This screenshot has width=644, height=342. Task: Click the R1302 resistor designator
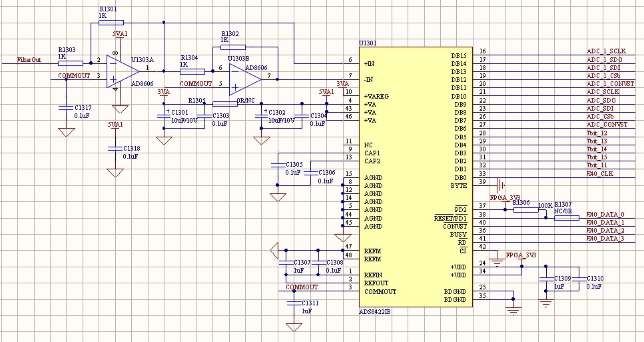230,34
